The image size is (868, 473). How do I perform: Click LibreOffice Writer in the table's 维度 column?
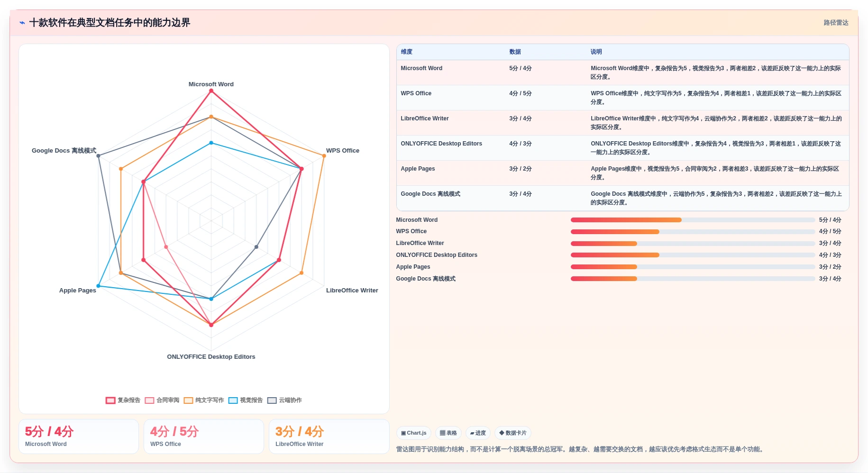425,118
